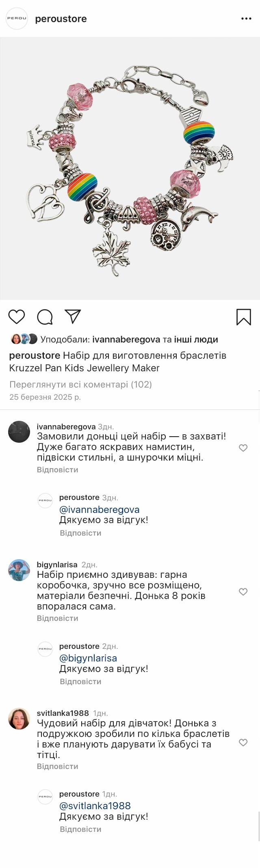Reply to ivannaberegova's comment

click(x=57, y=470)
